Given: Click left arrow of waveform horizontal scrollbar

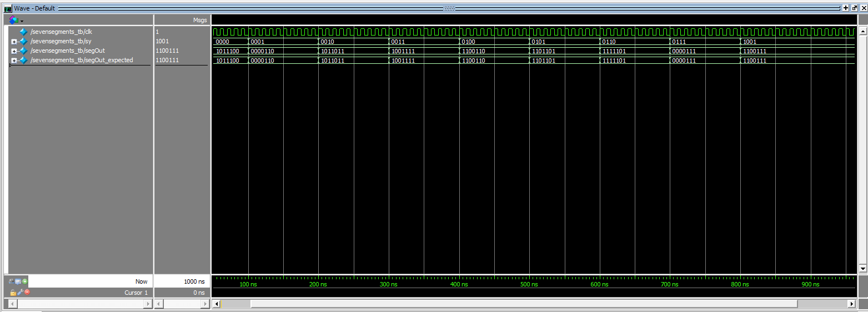Looking at the screenshot, I should (217, 304).
